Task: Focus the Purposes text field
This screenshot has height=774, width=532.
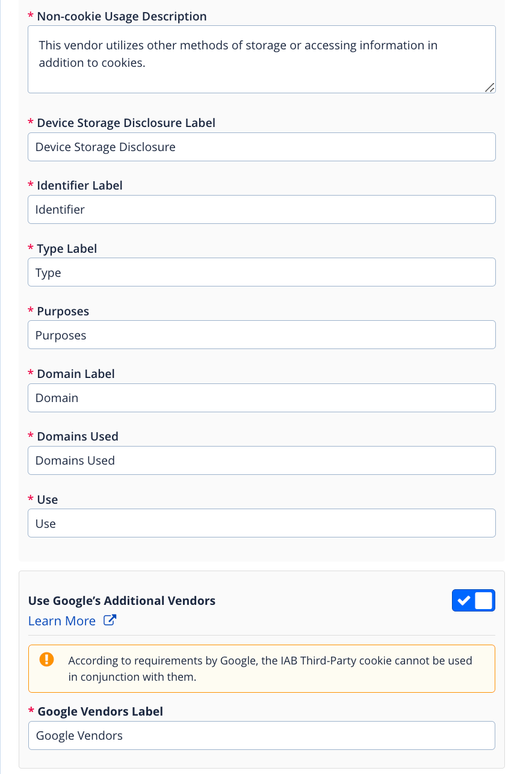Action: tap(261, 335)
